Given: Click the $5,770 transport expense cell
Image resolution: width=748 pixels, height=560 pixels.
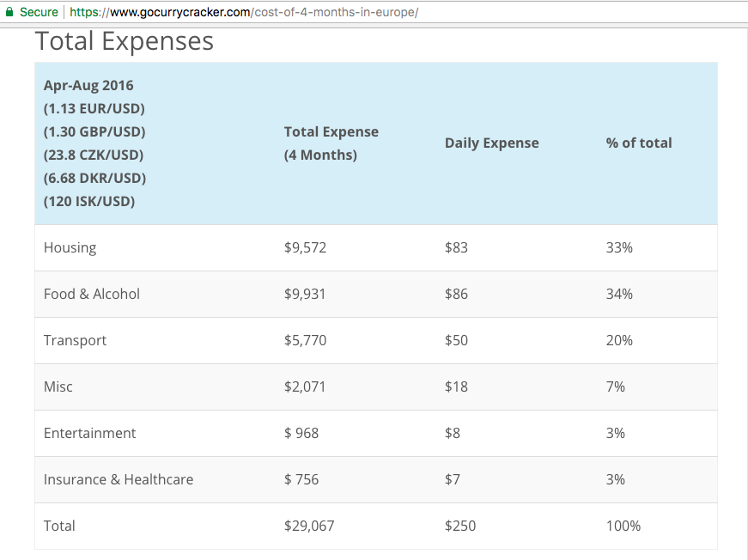Looking at the screenshot, I should click(305, 340).
